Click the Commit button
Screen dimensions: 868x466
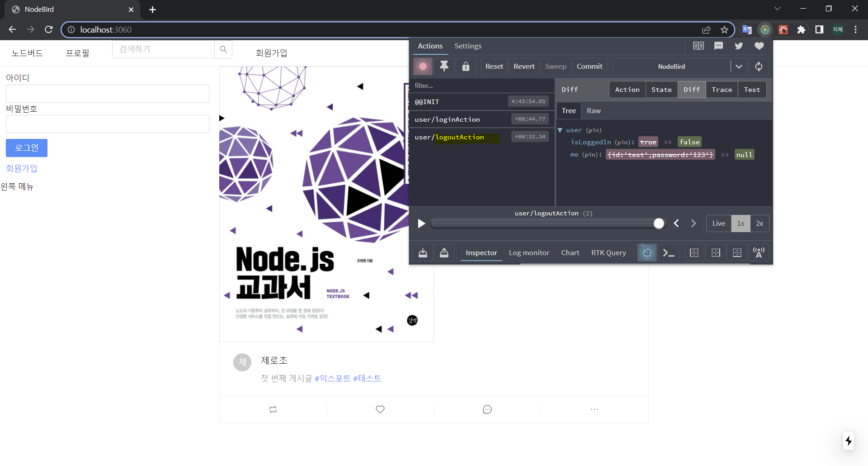click(590, 67)
